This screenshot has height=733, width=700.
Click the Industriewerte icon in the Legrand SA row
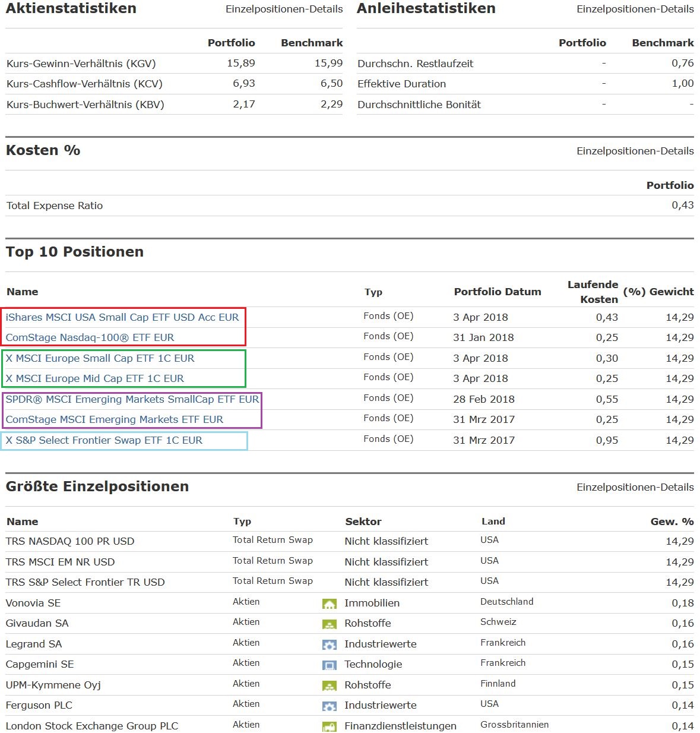pyautogui.click(x=329, y=644)
